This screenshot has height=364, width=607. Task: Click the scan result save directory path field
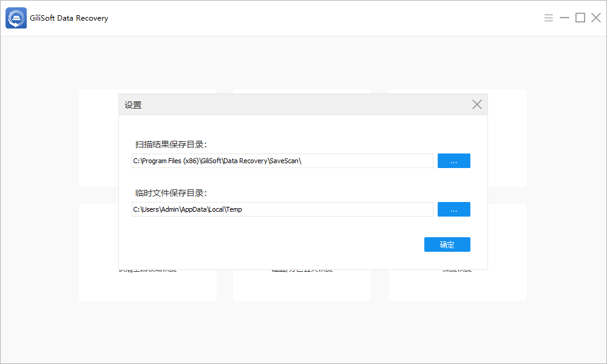point(282,161)
